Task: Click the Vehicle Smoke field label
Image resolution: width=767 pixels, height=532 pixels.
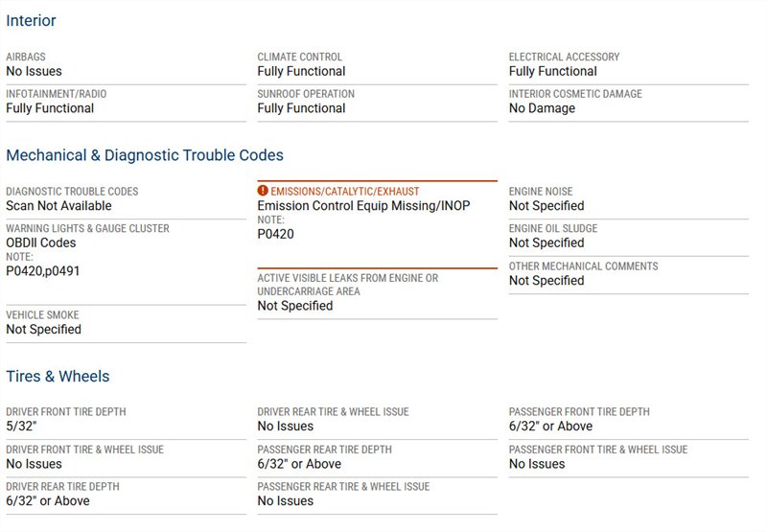Action: pos(42,315)
